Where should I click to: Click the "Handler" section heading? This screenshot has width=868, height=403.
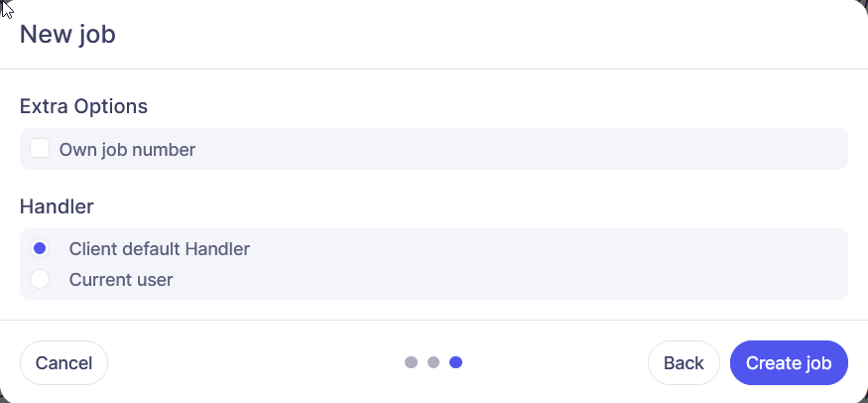57,206
